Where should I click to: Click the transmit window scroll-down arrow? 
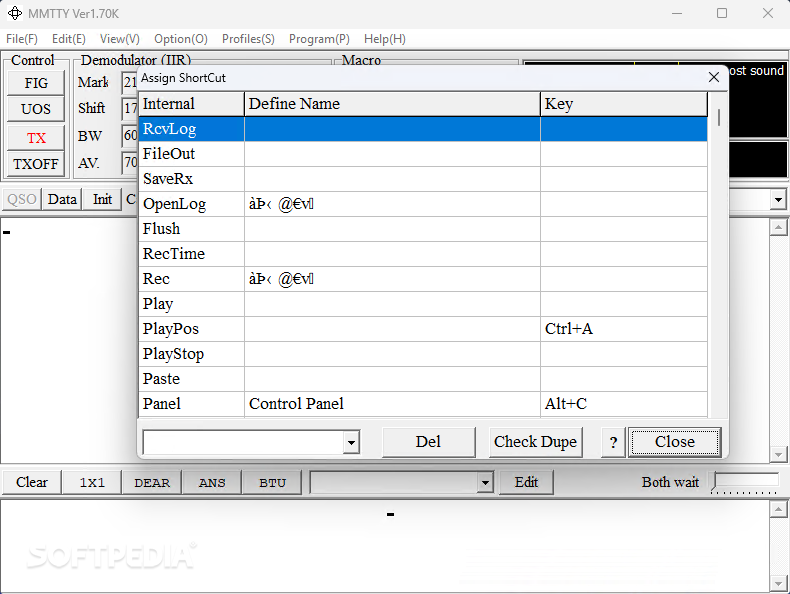(778, 584)
